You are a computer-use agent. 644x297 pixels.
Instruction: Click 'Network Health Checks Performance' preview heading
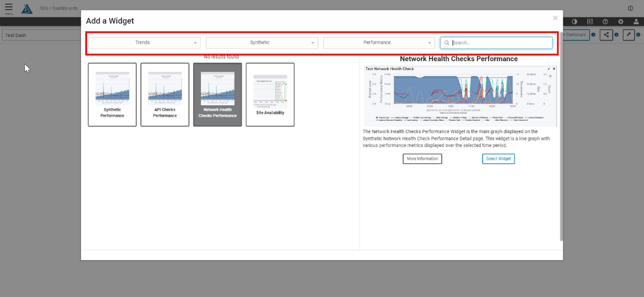[459, 59]
